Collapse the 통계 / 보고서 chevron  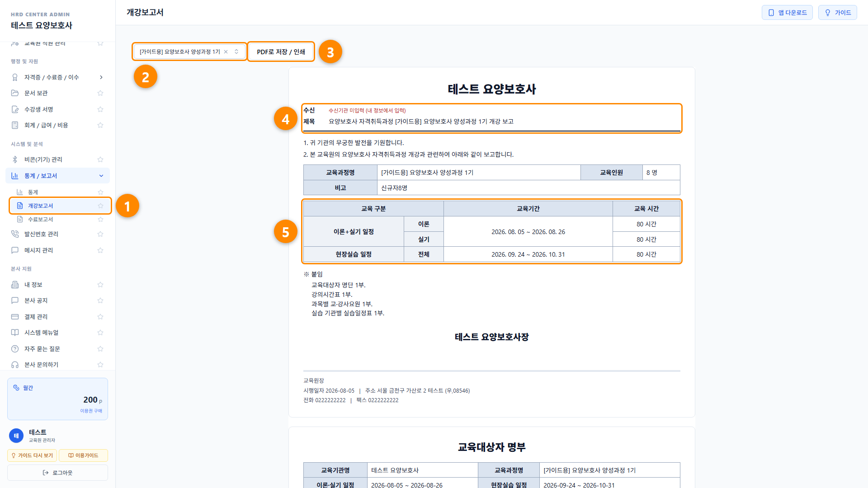101,176
